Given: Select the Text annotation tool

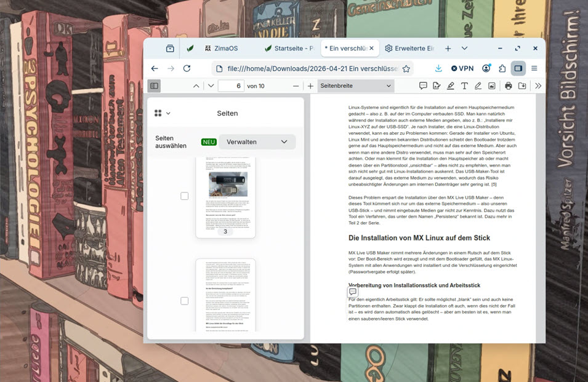Looking at the screenshot, I should coord(464,86).
